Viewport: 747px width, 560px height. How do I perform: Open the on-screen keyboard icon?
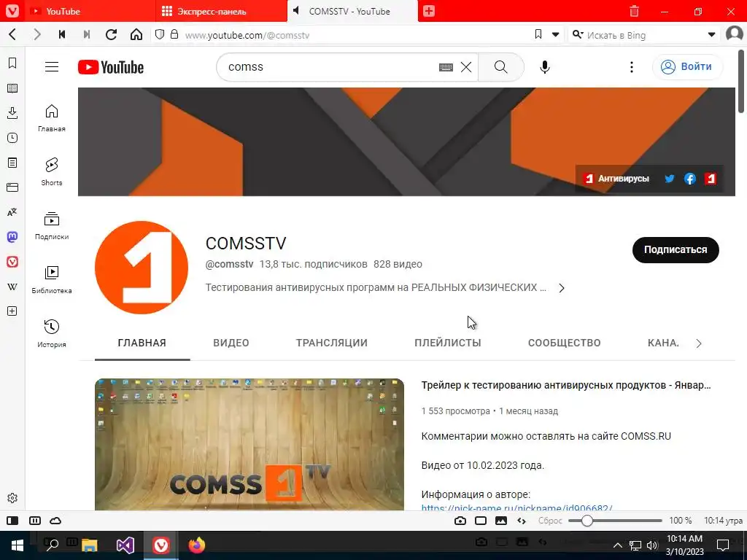coord(446,67)
